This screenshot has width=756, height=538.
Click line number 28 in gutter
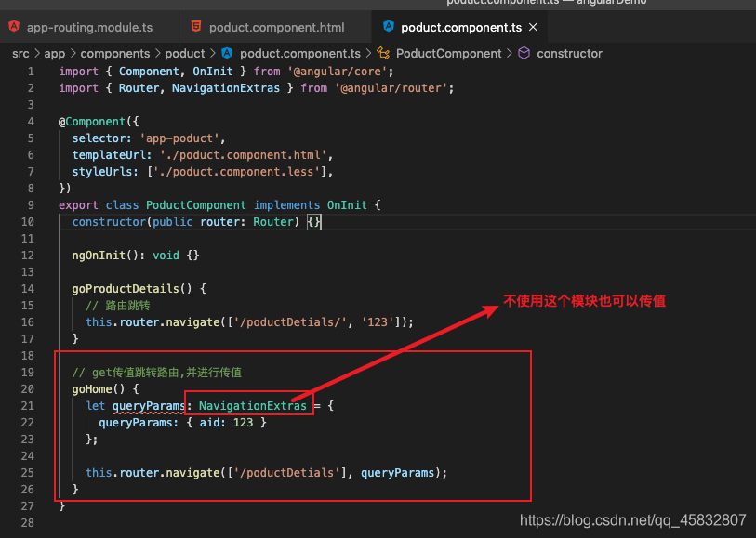coord(28,523)
